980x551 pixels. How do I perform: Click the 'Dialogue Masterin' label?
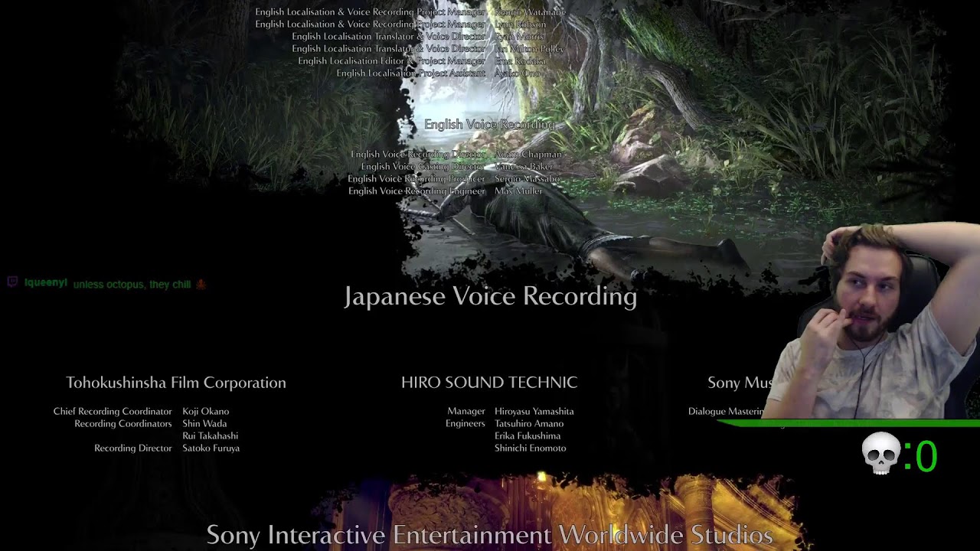[x=727, y=412]
